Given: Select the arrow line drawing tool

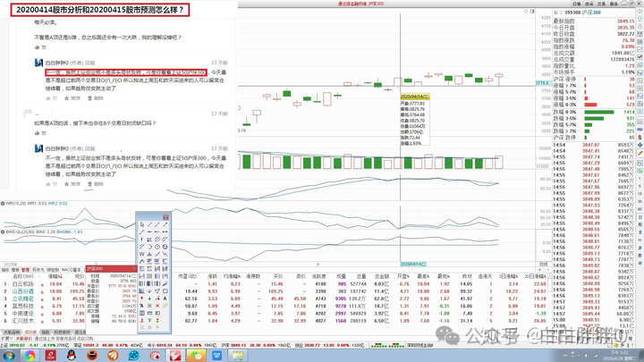Looking at the screenshot, I should pyautogui.click(x=165, y=224).
